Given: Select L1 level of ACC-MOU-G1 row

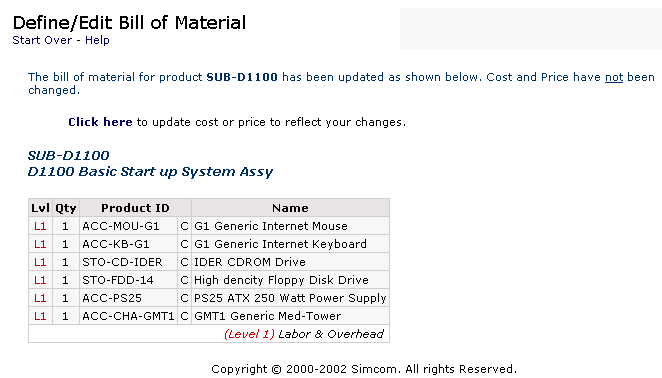Looking at the screenshot, I should click(40, 226).
